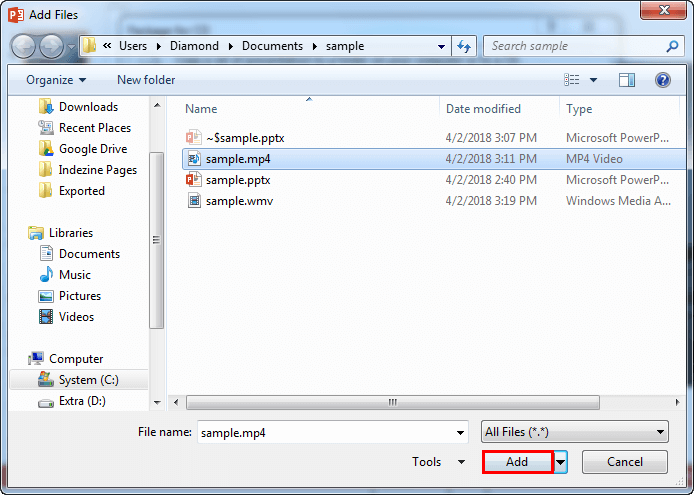Click the file list horizontal scrollbar thumb
The width and height of the screenshot is (694, 495).
(393, 402)
